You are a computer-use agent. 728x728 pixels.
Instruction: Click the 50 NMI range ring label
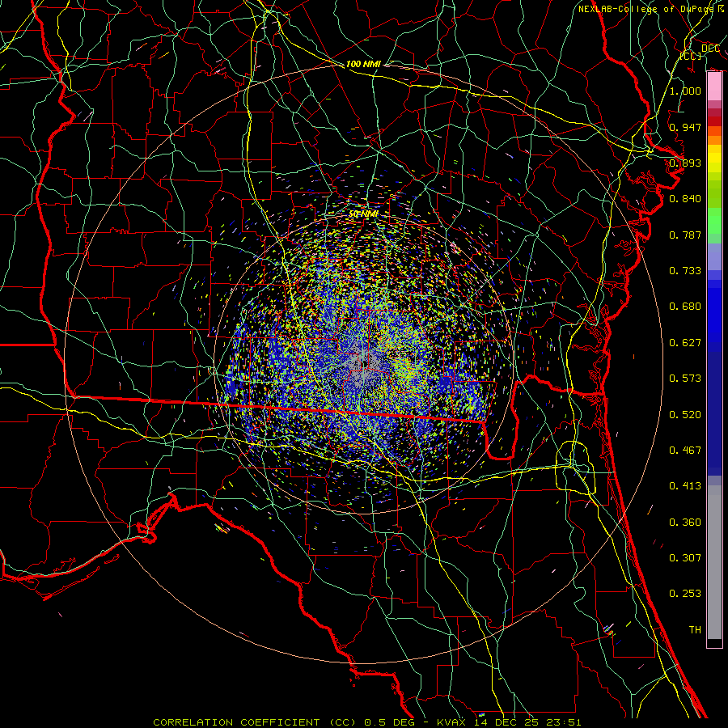coord(363,214)
